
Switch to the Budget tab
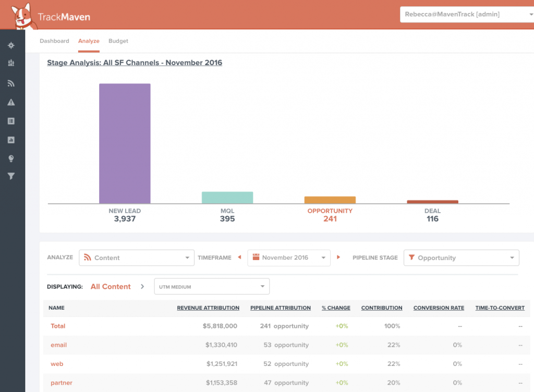pos(118,41)
